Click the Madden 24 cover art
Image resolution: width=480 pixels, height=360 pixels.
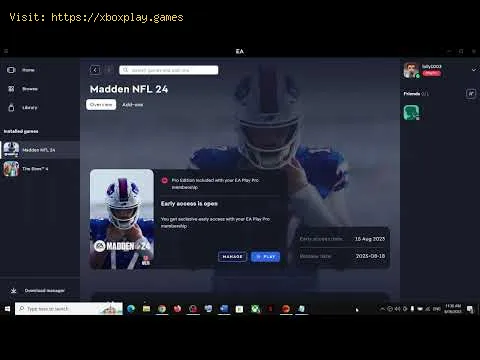point(122,219)
